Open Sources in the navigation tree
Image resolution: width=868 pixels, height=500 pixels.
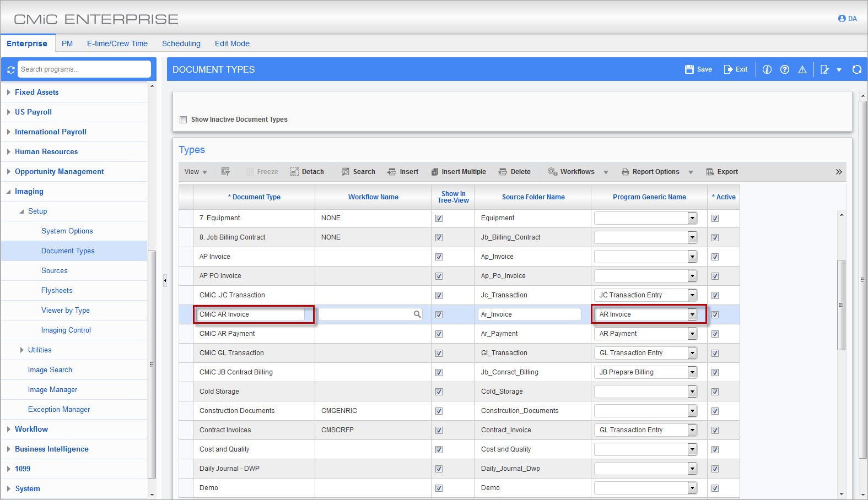[55, 270]
